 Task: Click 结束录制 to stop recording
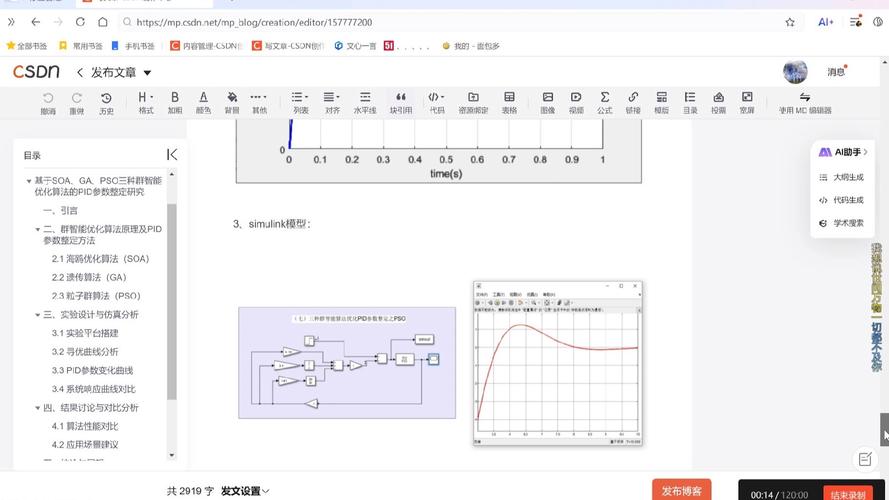point(849,495)
